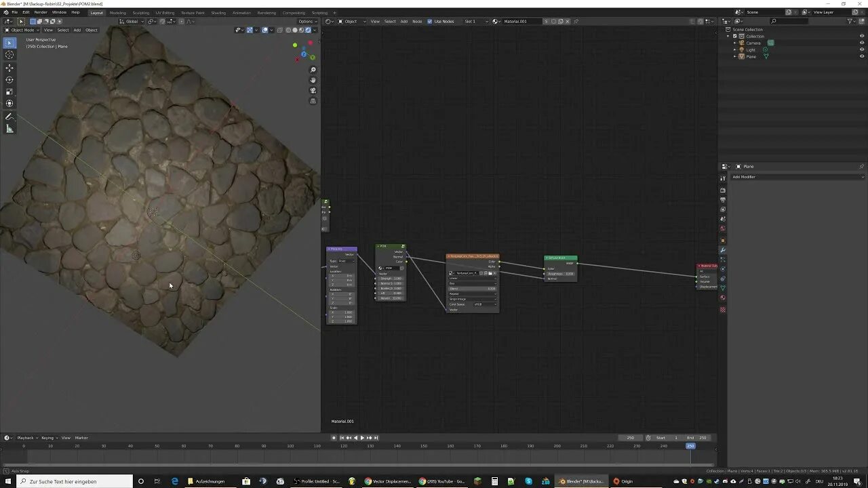
Task: Unlink Material.001 with the X button
Action: coord(568,21)
